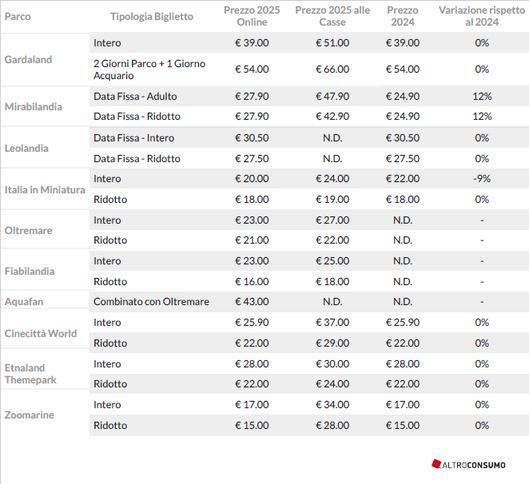The width and height of the screenshot is (529, 484).
Task: Select the Prezzo 2025 alle Casse header
Action: click(332, 16)
